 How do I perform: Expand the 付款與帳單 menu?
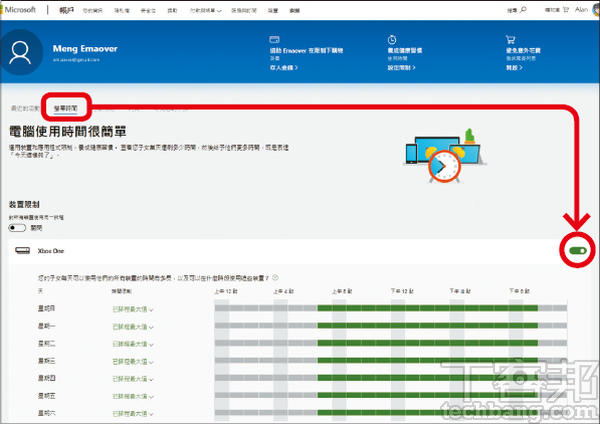(206, 11)
